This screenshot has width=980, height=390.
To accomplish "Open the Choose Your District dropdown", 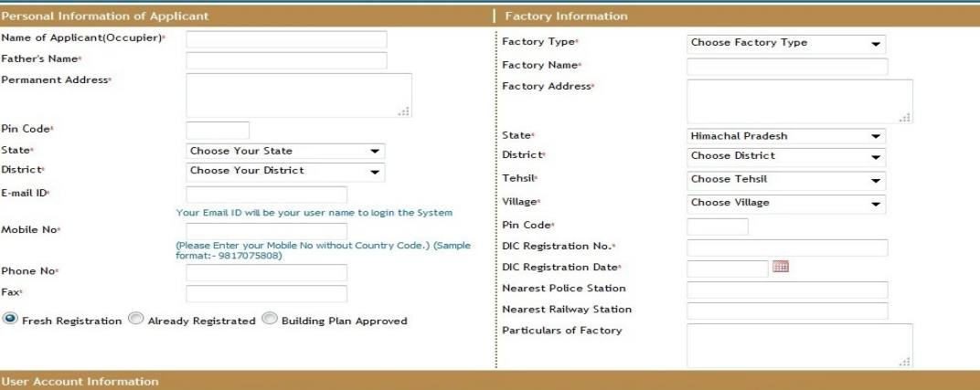I will (x=285, y=171).
